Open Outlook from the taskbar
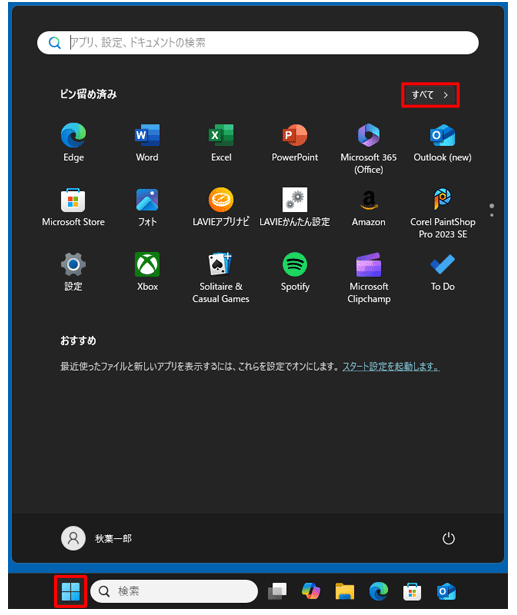Screen dimensions: 517x615 click(x=446, y=591)
